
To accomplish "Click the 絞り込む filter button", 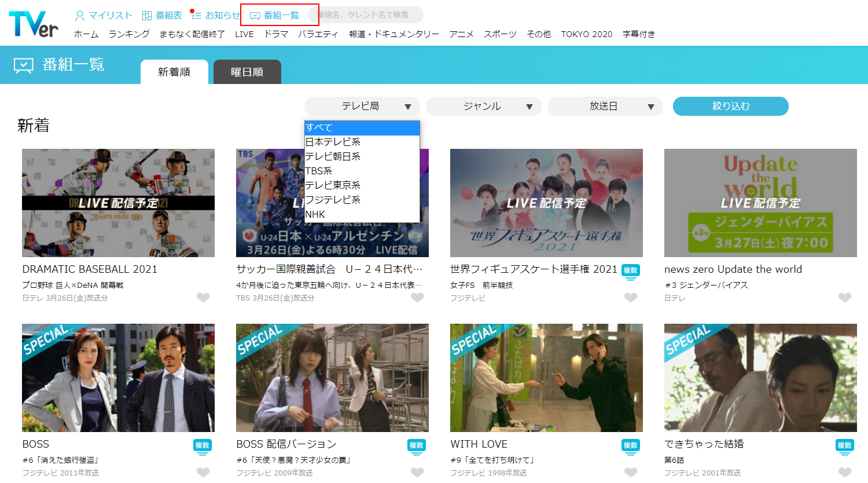I will (x=731, y=106).
